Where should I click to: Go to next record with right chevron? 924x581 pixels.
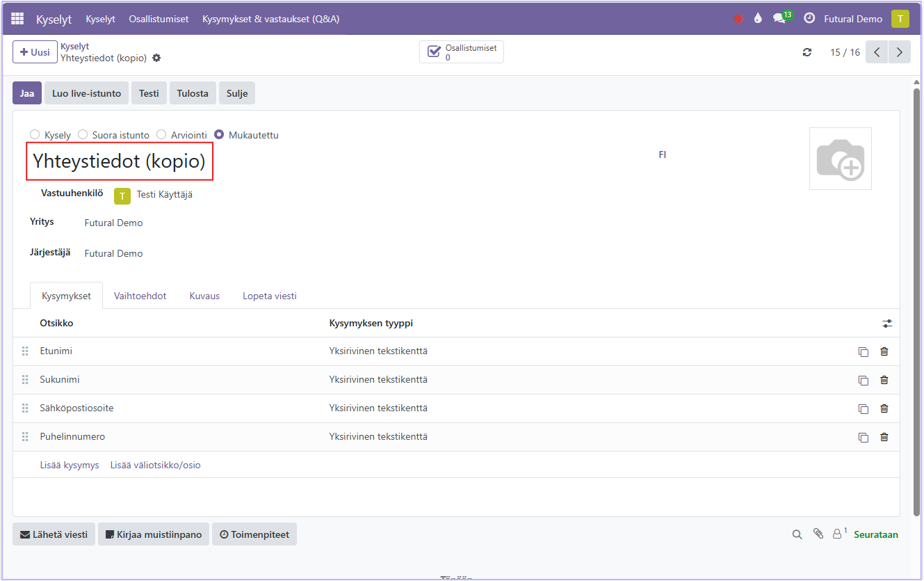pos(900,52)
